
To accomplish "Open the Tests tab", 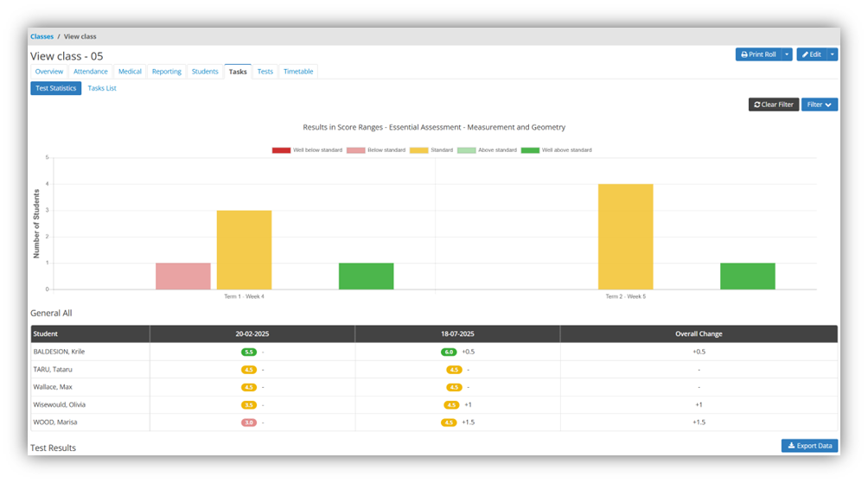I will pyautogui.click(x=265, y=72).
